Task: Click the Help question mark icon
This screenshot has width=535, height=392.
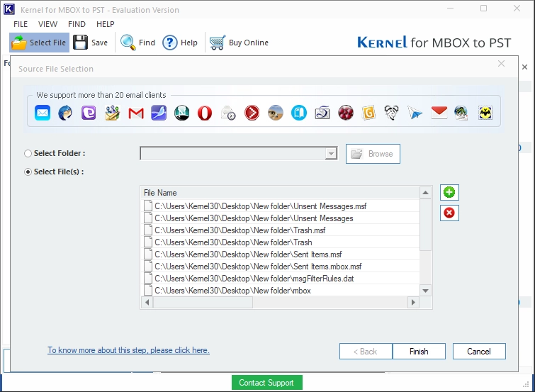Action: pos(169,43)
